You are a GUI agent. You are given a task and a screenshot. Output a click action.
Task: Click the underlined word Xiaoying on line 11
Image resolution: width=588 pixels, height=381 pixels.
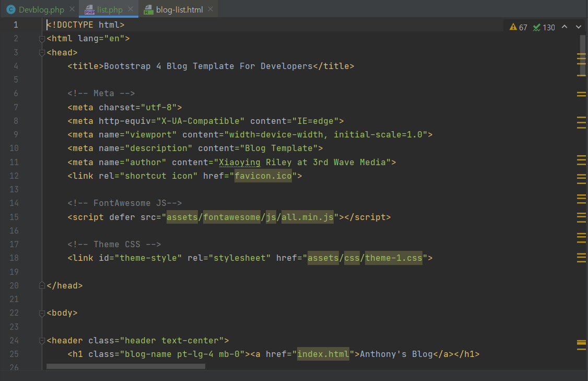coord(240,162)
